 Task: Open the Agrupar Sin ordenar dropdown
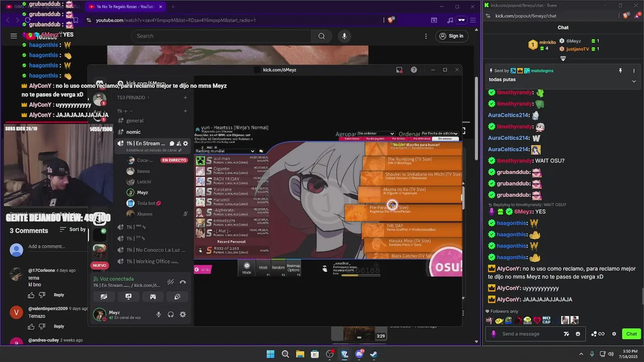(376, 134)
